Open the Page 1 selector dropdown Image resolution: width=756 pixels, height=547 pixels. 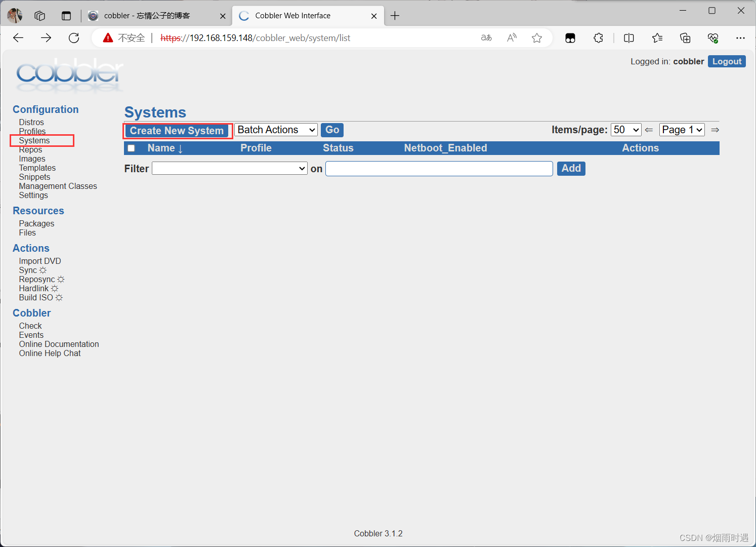tap(682, 130)
